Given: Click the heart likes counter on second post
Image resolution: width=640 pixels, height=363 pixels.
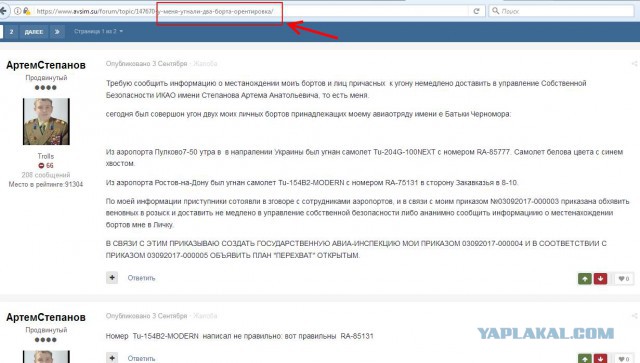Looking at the screenshot, I should (x=624, y=359).
